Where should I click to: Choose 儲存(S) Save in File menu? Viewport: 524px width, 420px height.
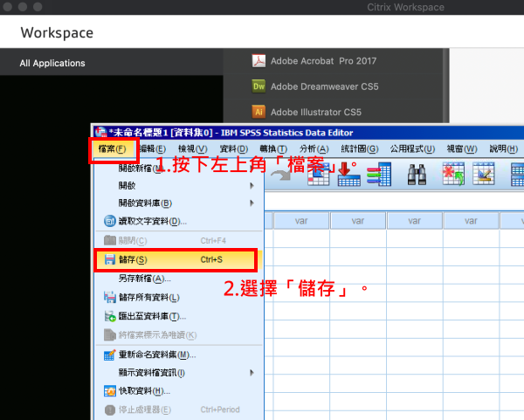click(x=176, y=259)
